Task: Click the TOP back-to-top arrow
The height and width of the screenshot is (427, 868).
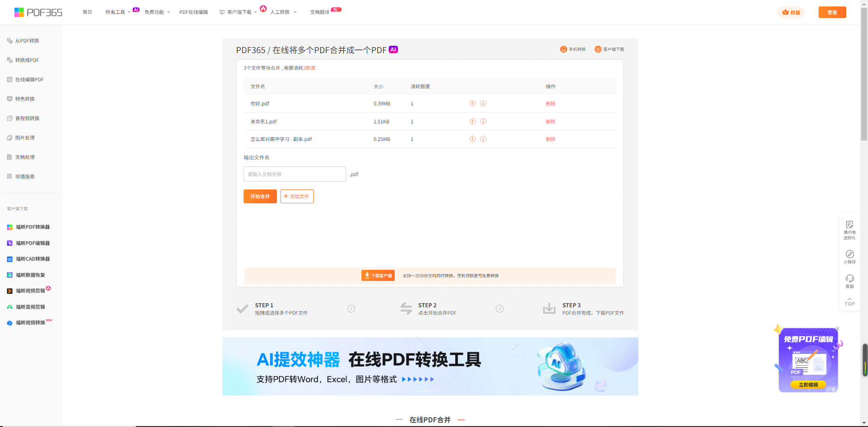Action: point(850,302)
